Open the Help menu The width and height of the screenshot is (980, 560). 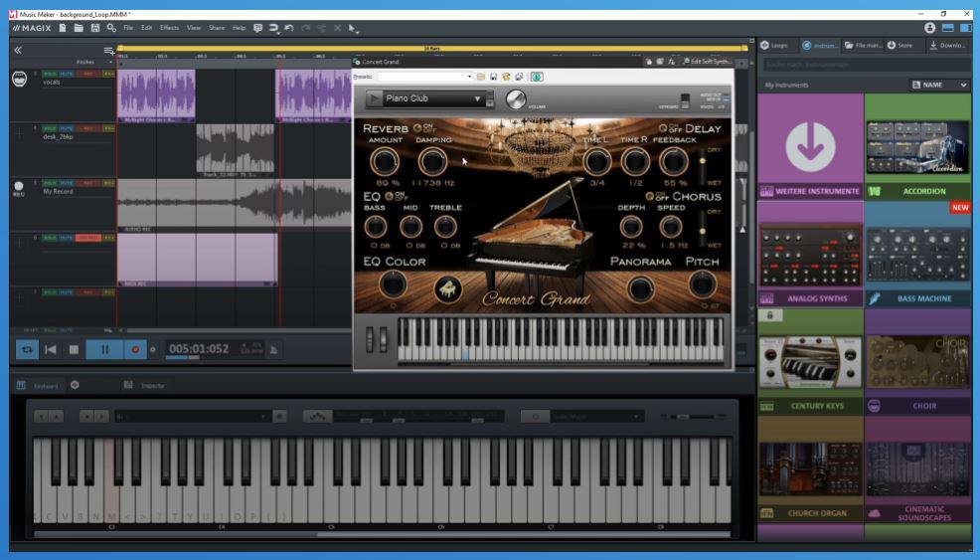239,28
